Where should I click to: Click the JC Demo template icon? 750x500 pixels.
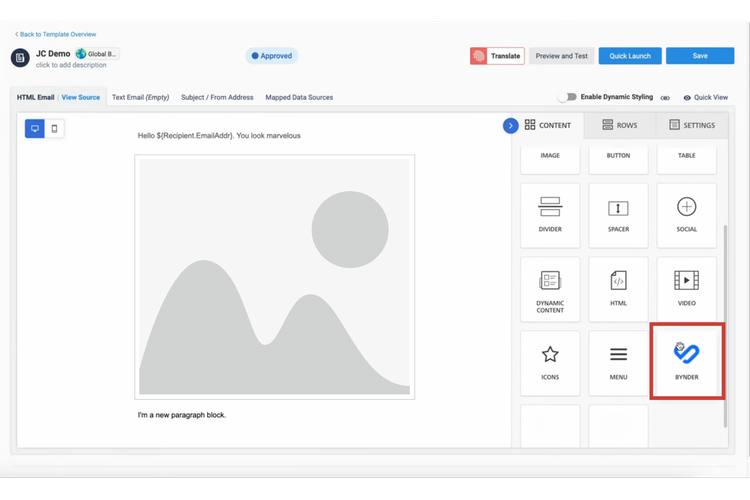pos(20,58)
